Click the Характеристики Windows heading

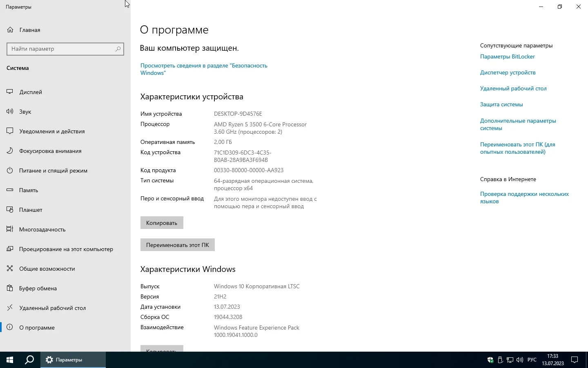point(188,269)
